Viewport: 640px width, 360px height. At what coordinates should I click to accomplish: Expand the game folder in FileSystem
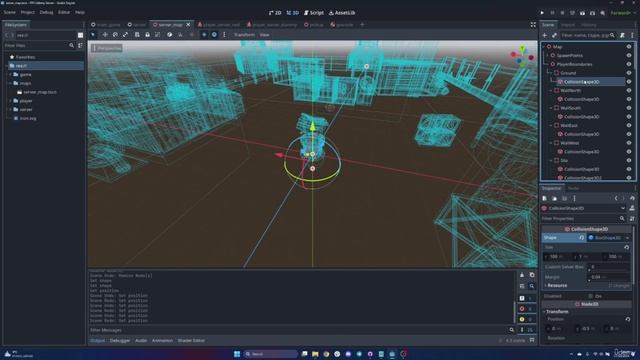pyautogui.click(x=10, y=74)
